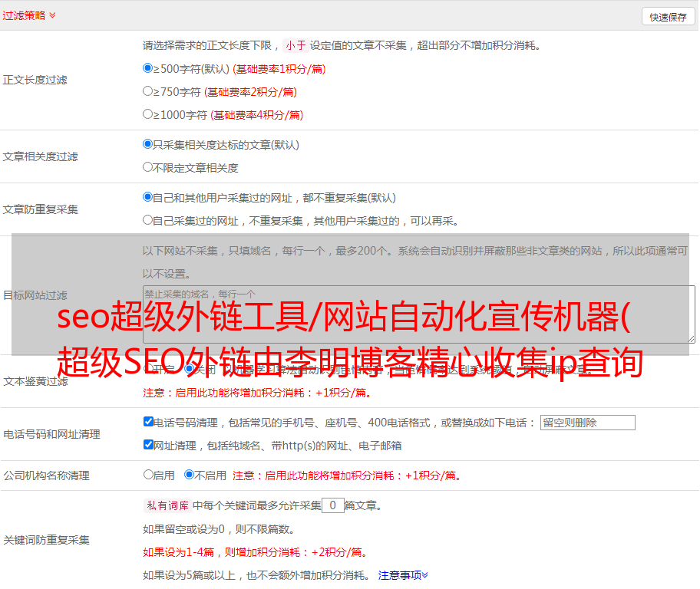Select the ≥750字符 radio option
This screenshot has width=700, height=589.
pos(147,91)
